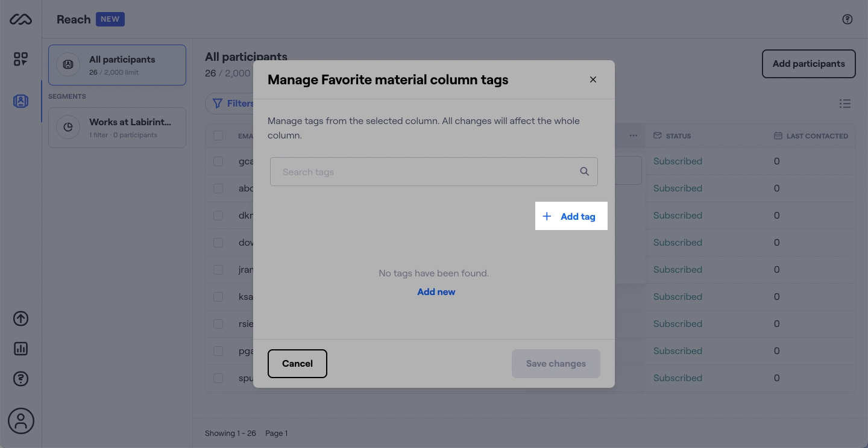The width and height of the screenshot is (868, 448).
Task: Click the list view icon above the table
Action: [845, 103]
